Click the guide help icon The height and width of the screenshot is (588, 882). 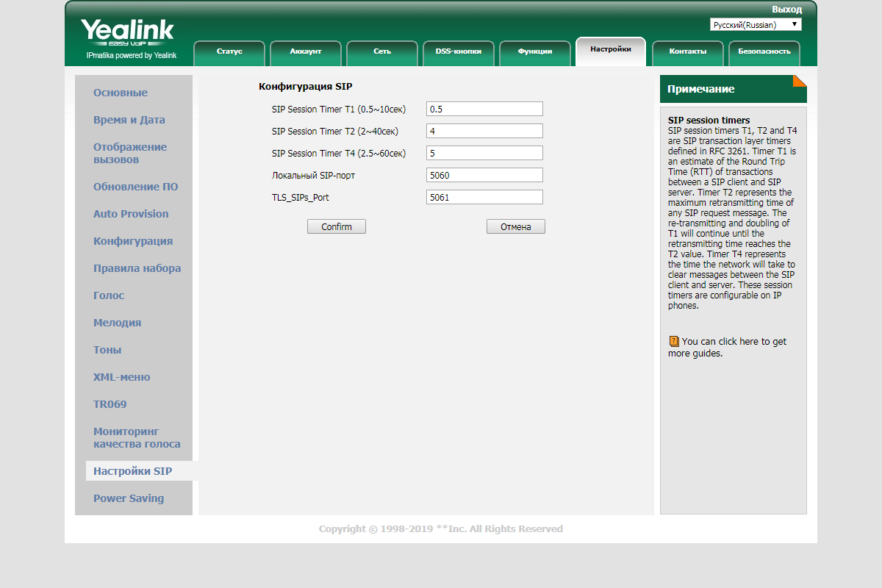pos(673,341)
